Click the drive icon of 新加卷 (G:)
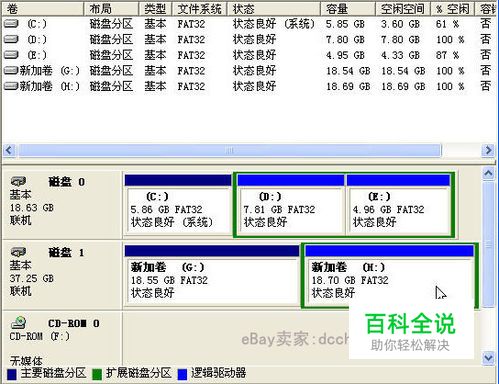This screenshot has height=384, width=499. (x=11, y=70)
